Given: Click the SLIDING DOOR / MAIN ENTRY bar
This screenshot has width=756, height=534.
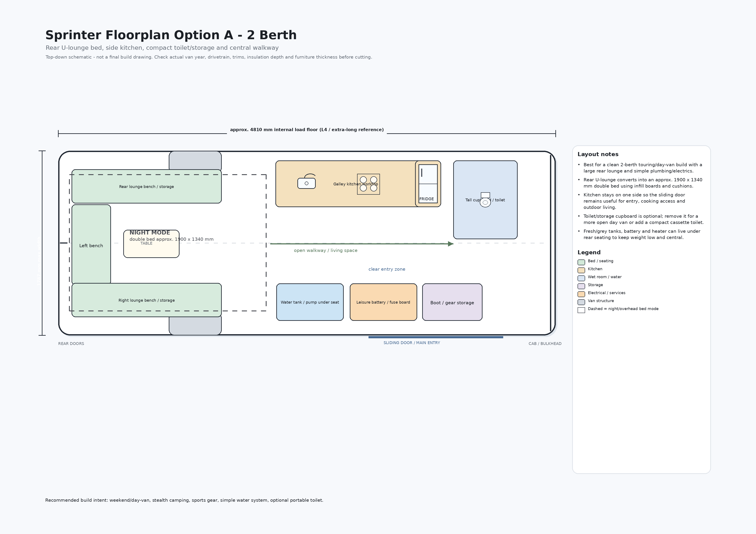Looking at the screenshot, I should tap(436, 337).
